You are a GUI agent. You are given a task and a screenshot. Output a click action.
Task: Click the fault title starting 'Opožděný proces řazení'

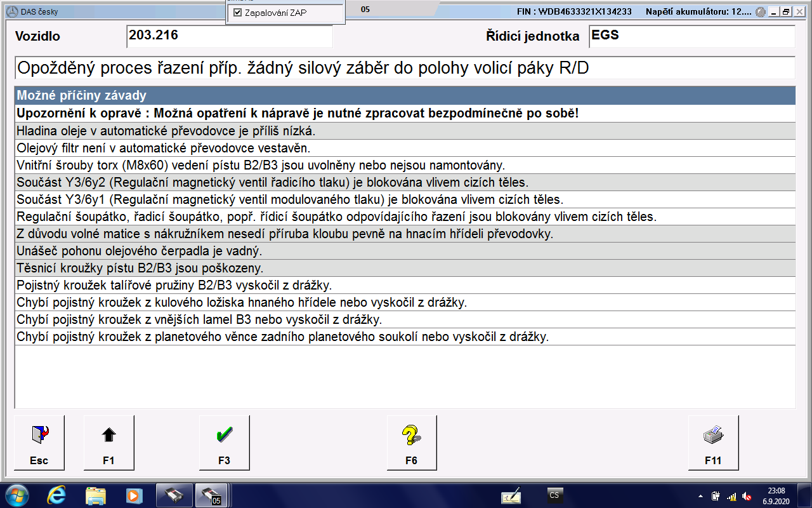[x=405, y=67]
